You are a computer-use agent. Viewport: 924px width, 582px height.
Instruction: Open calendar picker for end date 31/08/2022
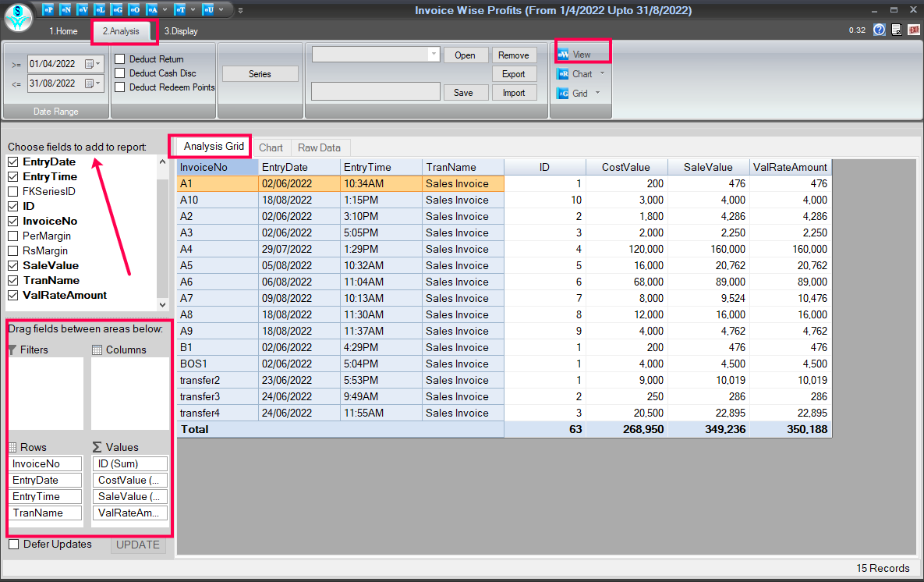[89, 83]
